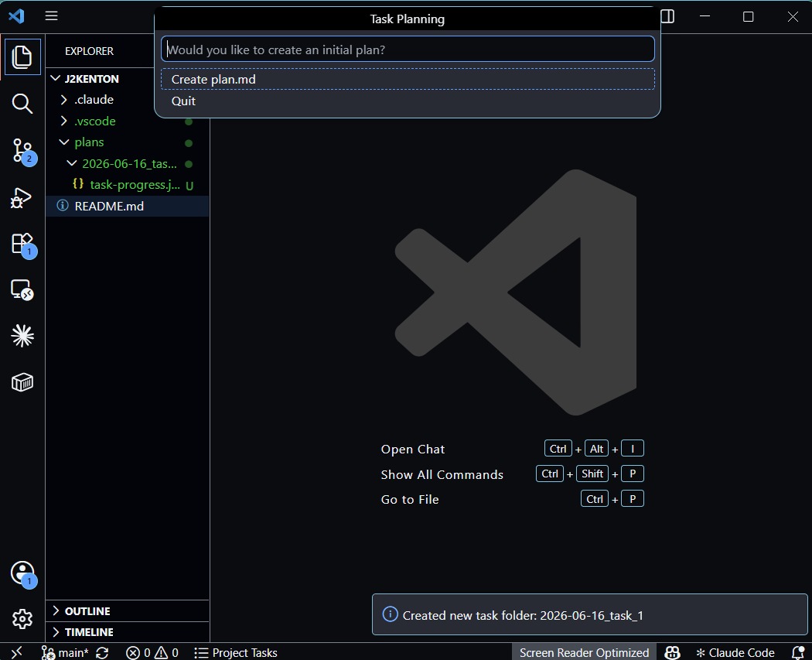Viewport: 812px width, 660px height.
Task: Click the main* branch in status bar
Action: (x=65, y=653)
